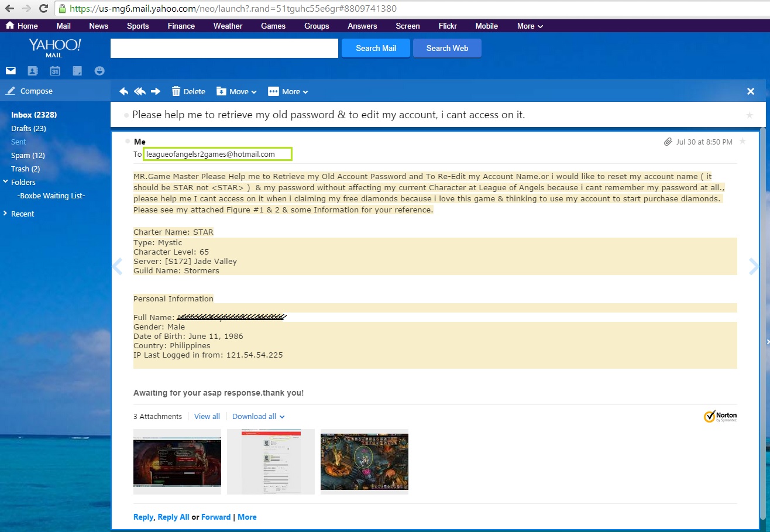The height and width of the screenshot is (532, 770).
Task: Click the Reply arrow icon in toolbar
Action: 123,91
